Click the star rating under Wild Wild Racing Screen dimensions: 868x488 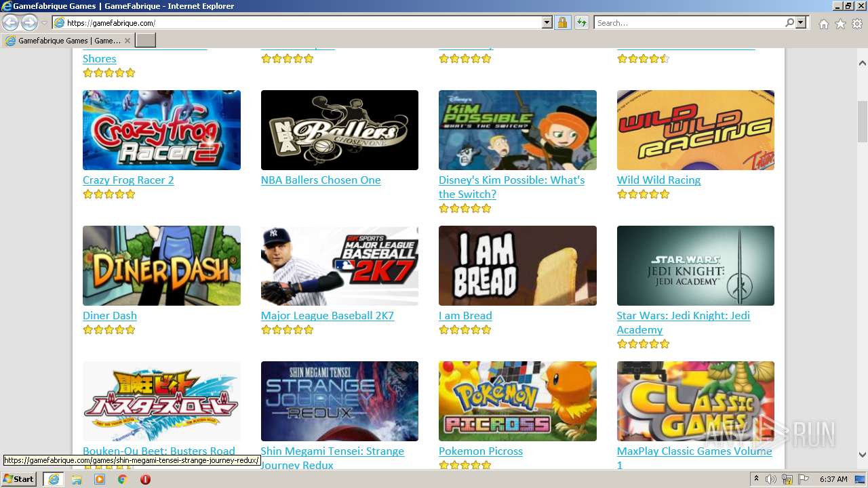(644, 194)
